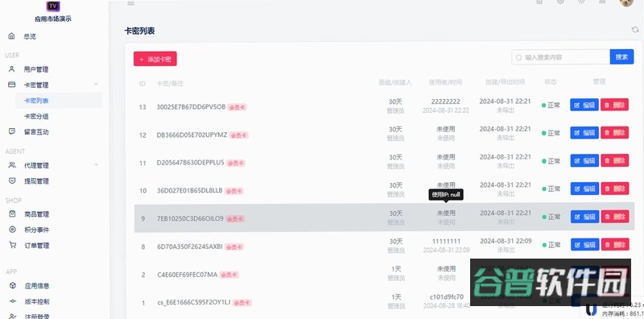
Task: Expand the 代理管理 submenu chevron
Action: pyautogui.click(x=96, y=165)
